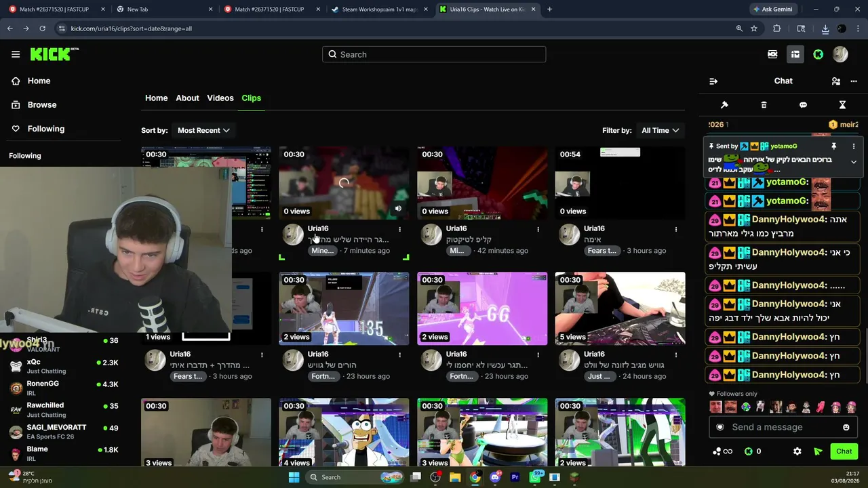
Task: Click the channel points infinity icon
Action: coord(723,451)
